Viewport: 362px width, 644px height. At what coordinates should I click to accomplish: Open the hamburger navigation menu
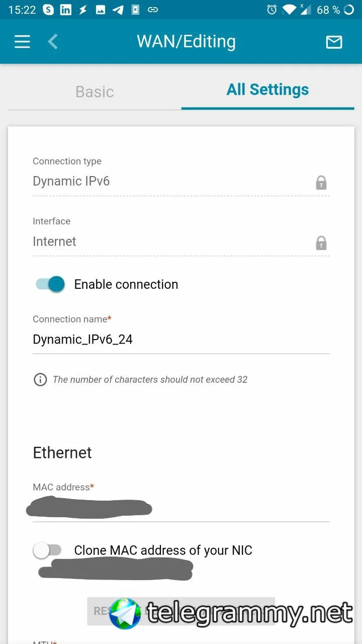tap(22, 41)
